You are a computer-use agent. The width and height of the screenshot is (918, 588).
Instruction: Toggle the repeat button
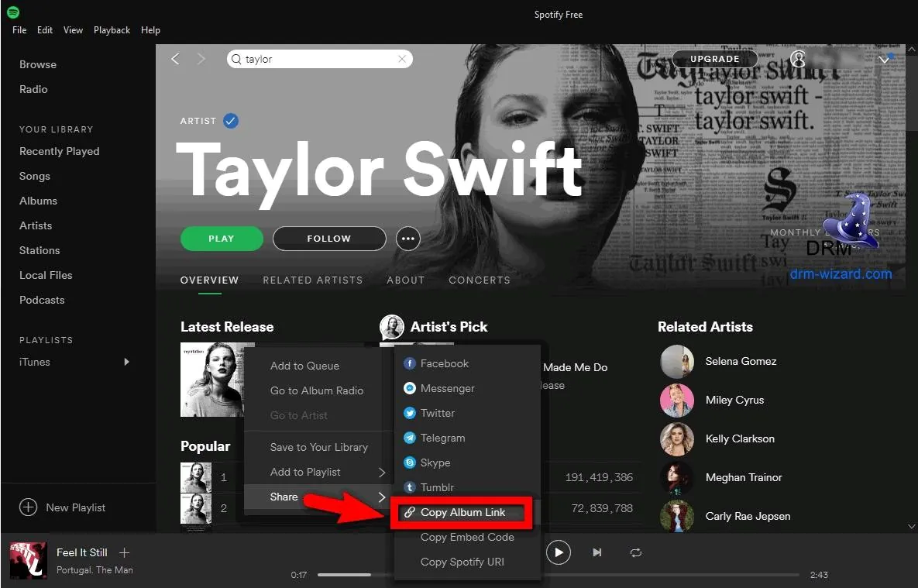pyautogui.click(x=636, y=552)
